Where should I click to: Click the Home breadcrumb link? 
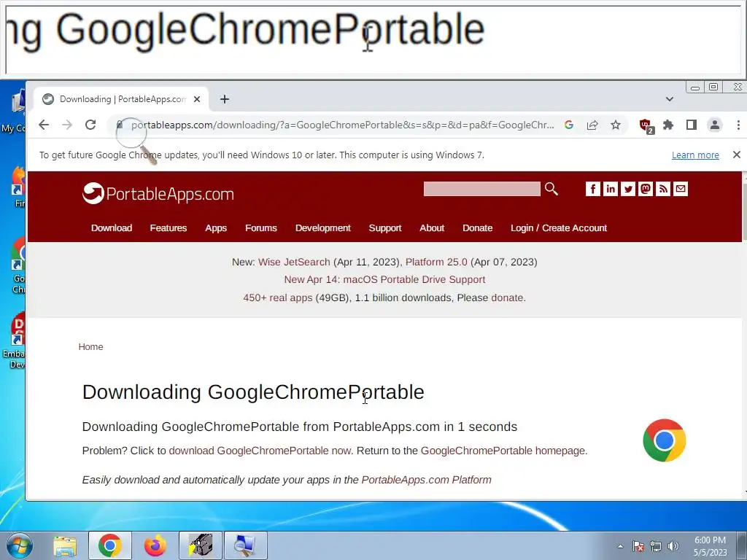point(90,346)
